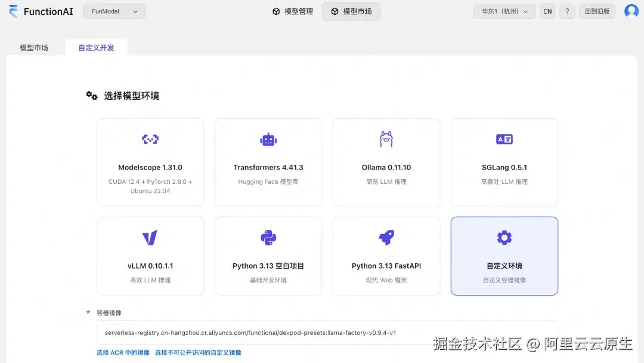Select the 自定义环境 card title

(504, 266)
